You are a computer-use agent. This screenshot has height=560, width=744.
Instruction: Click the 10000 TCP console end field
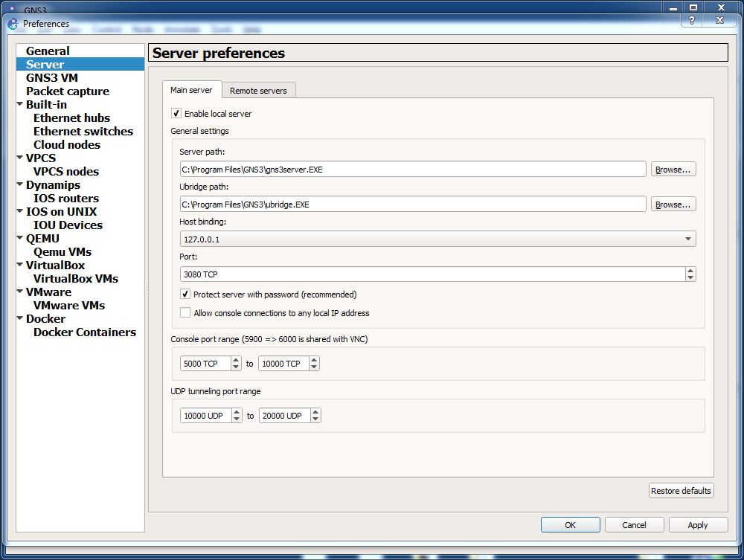coord(283,364)
